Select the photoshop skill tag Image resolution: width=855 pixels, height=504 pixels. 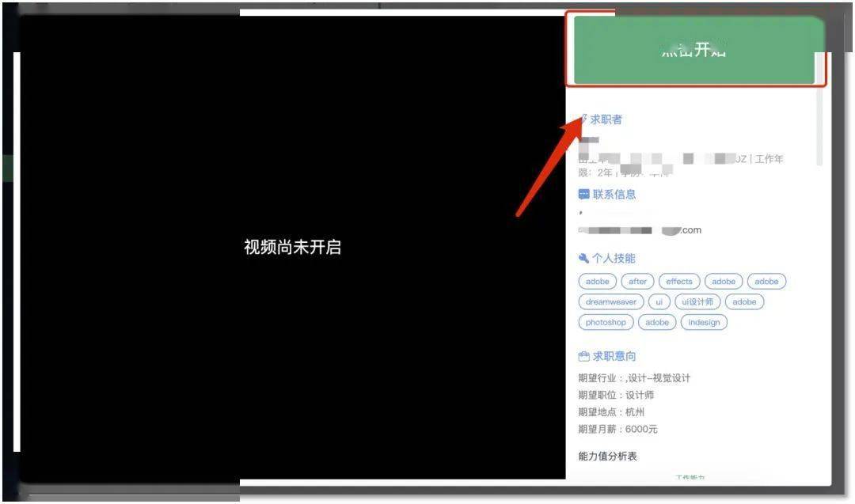click(606, 323)
